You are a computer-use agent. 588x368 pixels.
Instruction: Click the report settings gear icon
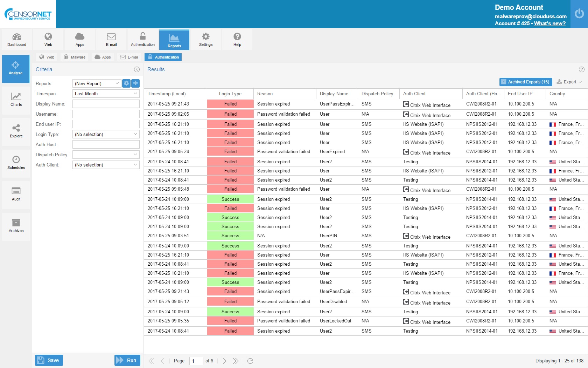coord(126,83)
